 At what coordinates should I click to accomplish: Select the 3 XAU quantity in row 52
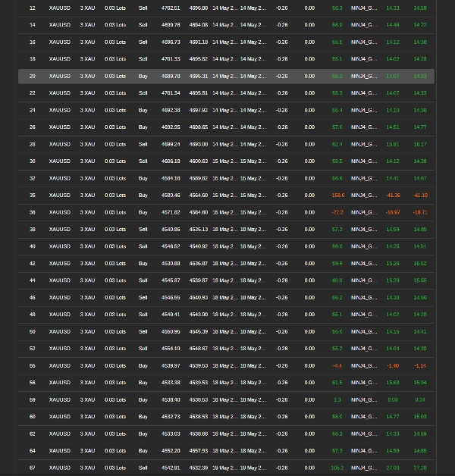(x=87, y=349)
